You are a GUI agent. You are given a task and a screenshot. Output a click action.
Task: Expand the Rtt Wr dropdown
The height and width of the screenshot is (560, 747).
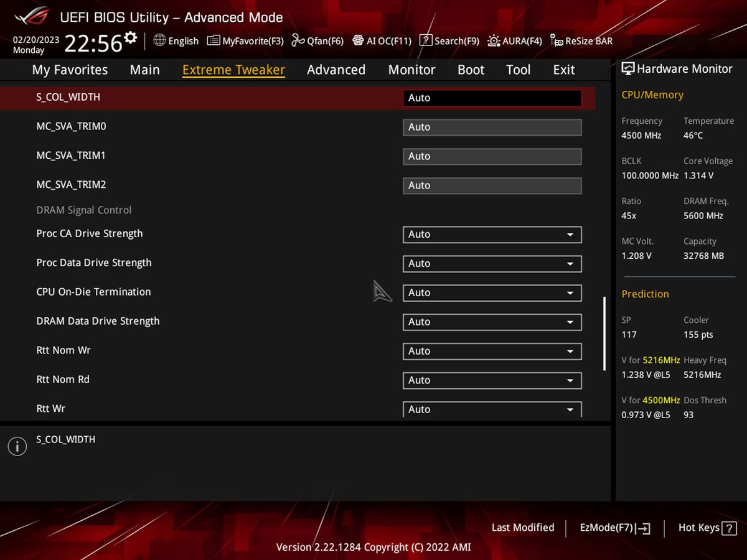point(492,409)
